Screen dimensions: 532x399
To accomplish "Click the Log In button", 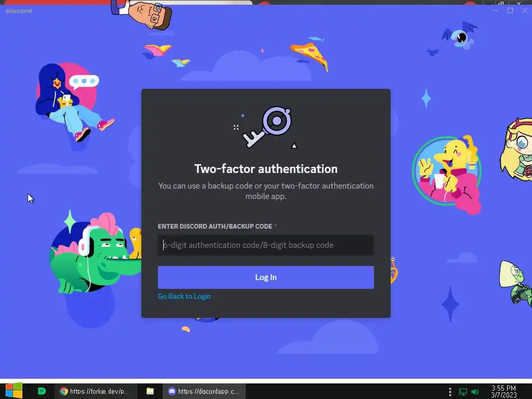I will click(x=265, y=277).
